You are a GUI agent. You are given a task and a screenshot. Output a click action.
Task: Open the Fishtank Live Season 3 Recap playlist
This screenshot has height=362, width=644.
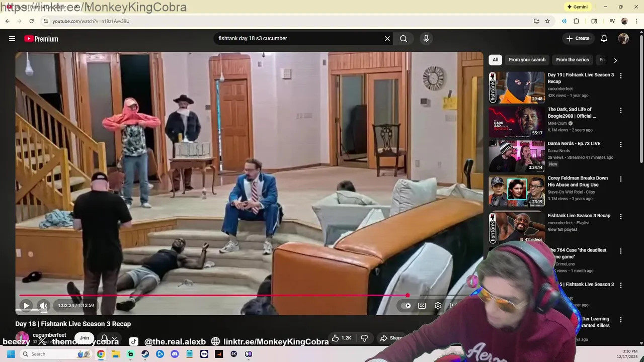click(x=579, y=216)
